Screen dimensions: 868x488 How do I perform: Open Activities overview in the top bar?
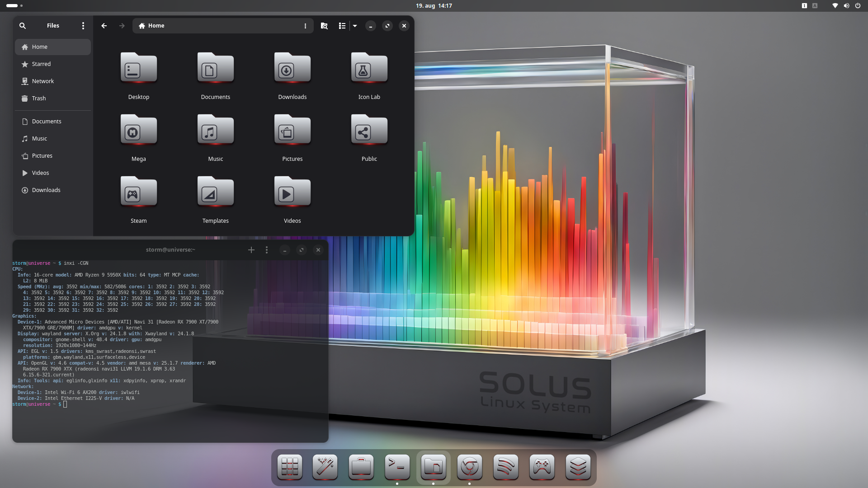pyautogui.click(x=14, y=6)
